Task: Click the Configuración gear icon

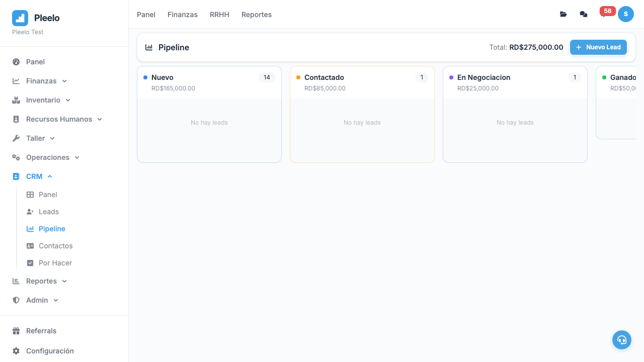Action: 16,351
